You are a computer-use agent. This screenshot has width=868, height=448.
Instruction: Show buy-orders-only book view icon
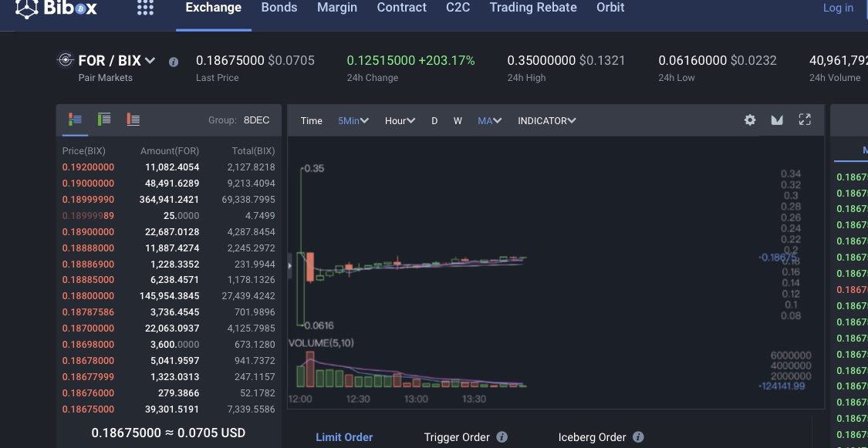point(104,119)
